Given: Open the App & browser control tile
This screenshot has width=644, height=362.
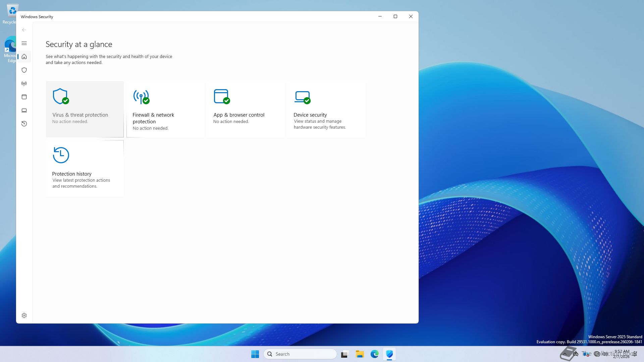Looking at the screenshot, I should pos(246,109).
